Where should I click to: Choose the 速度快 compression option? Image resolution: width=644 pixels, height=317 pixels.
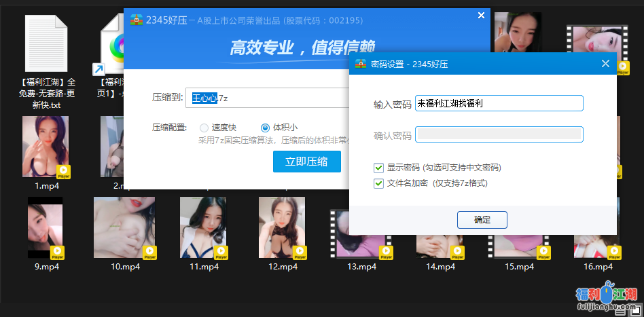pos(204,128)
